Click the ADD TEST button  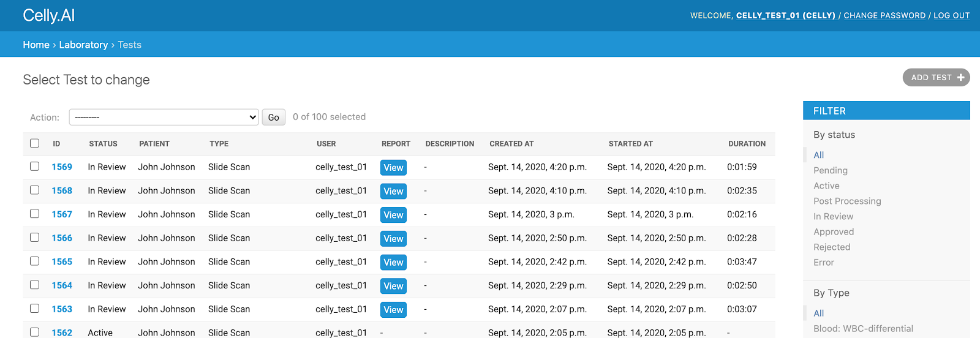937,78
